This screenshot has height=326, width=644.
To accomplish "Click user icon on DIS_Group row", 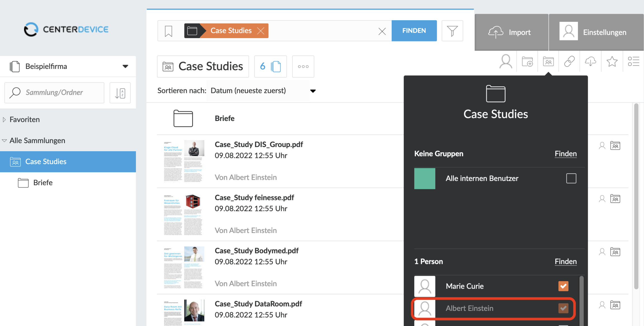I will [x=602, y=146].
